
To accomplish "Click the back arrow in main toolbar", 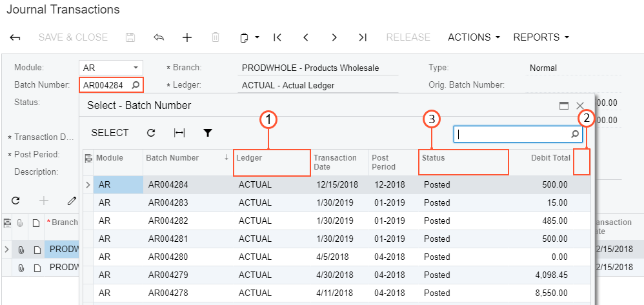I will point(15,37).
